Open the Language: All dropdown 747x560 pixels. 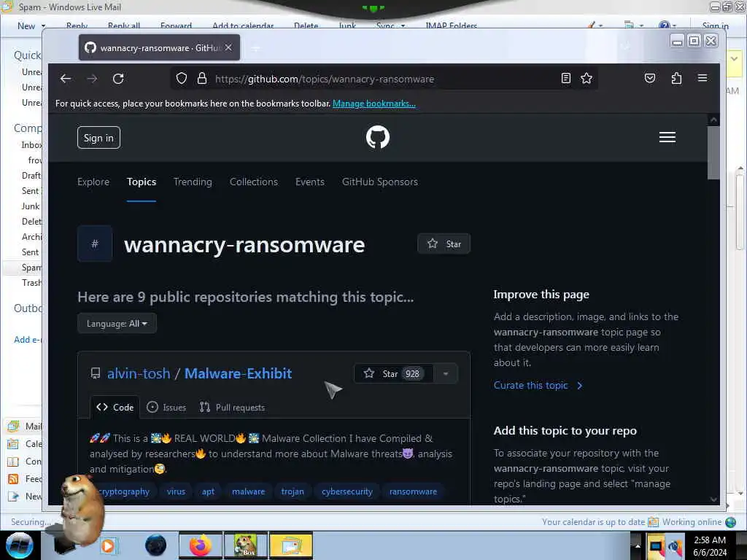coord(117,323)
